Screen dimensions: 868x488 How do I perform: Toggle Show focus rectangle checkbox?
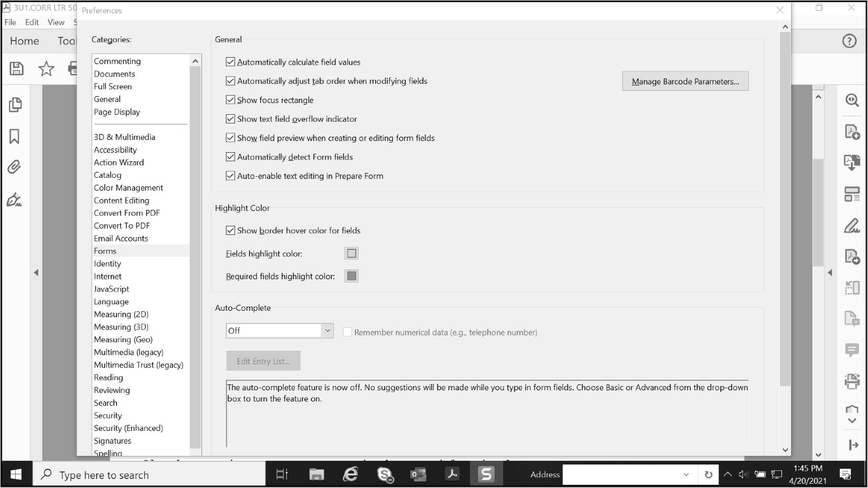tap(231, 100)
